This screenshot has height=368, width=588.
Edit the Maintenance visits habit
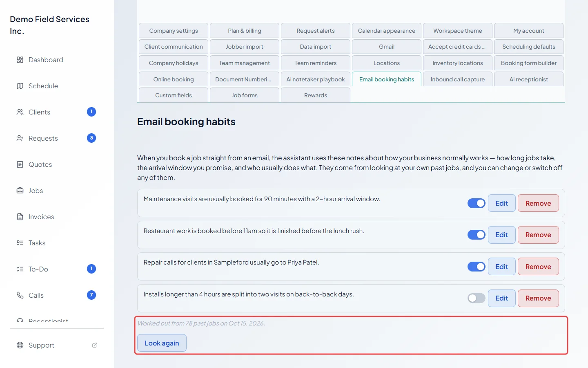(x=502, y=203)
